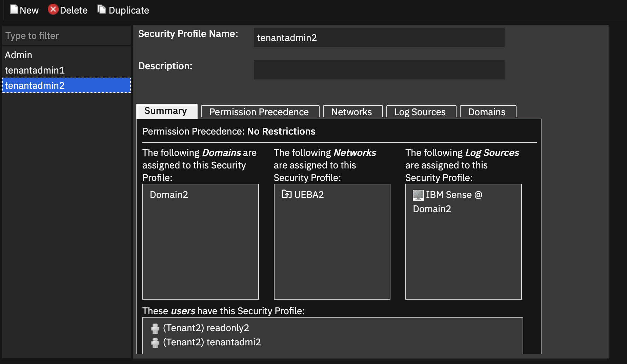
Task: Click the user icon beside (Tenant2) readonly2
Action: (155, 328)
